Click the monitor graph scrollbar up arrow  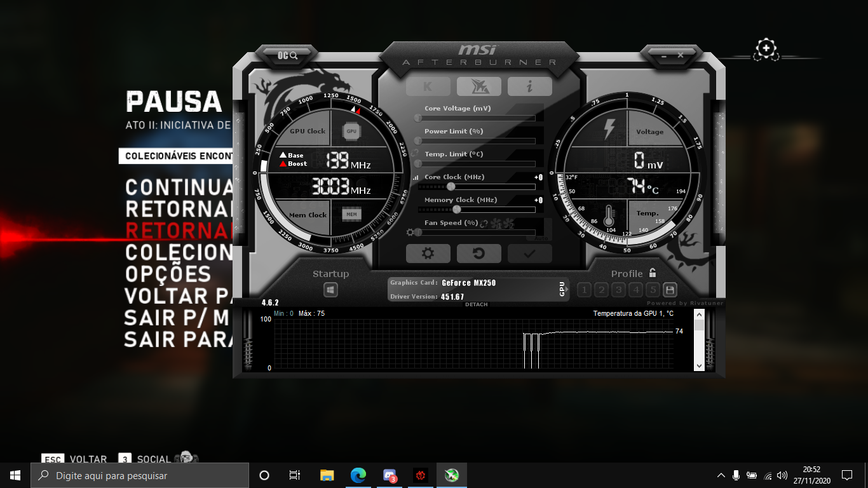[699, 314]
